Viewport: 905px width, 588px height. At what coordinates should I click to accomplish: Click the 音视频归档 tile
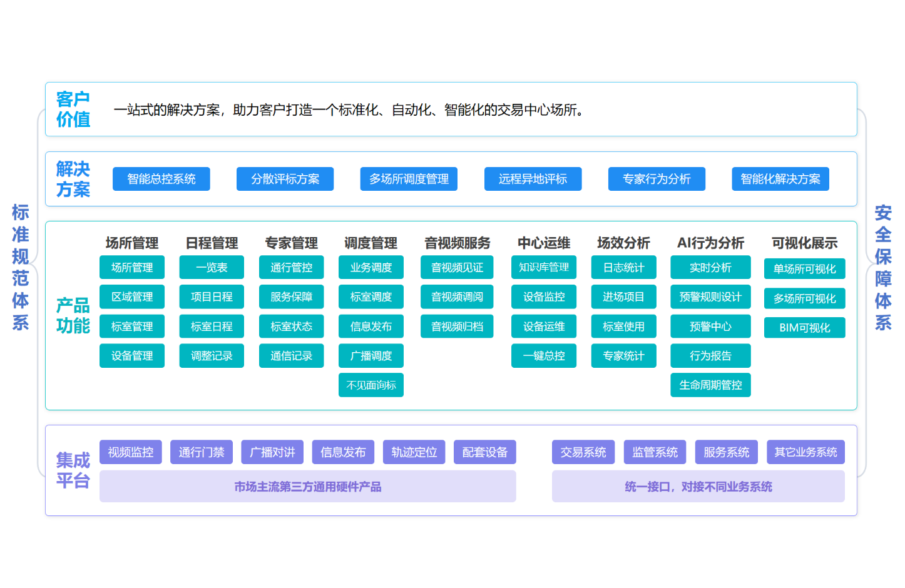457,326
